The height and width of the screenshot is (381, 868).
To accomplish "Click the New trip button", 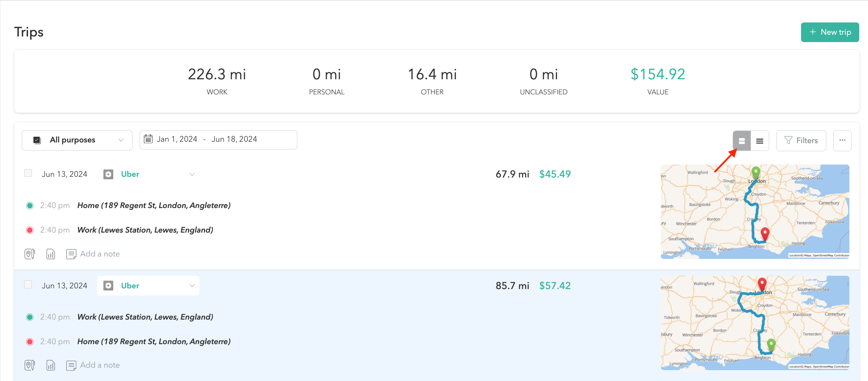I will coord(829,32).
